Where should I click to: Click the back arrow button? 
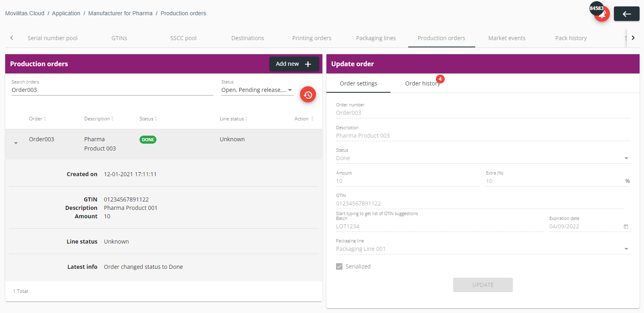626,14
